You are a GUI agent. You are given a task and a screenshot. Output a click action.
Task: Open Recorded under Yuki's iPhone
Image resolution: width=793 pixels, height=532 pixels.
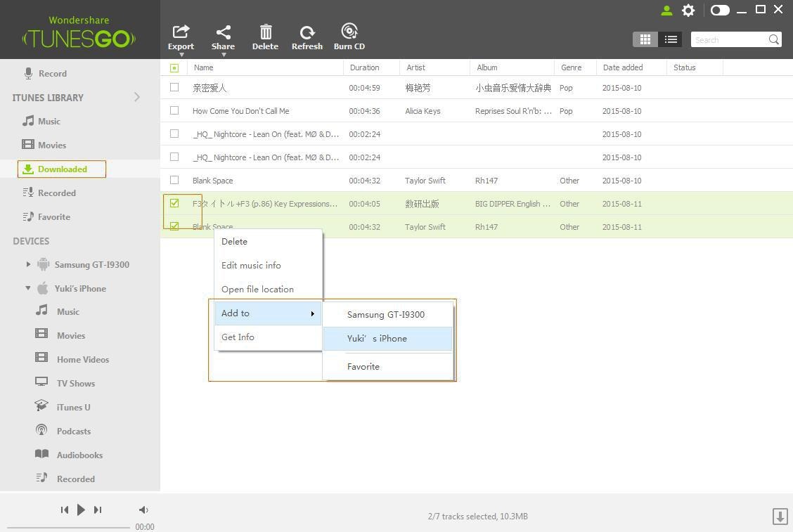[x=65, y=479]
